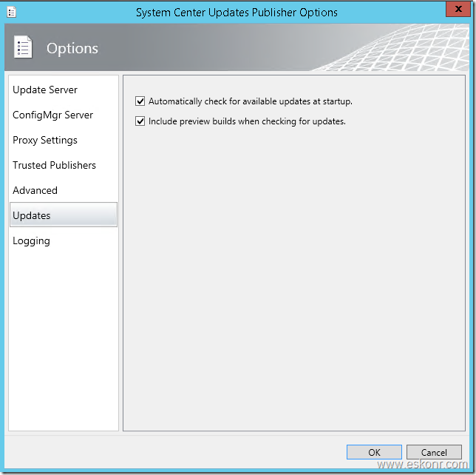Select the Updates item in the sidebar

click(32, 215)
